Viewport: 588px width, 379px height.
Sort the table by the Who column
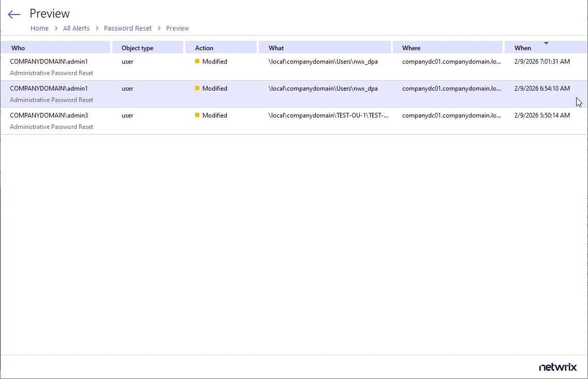click(x=18, y=48)
